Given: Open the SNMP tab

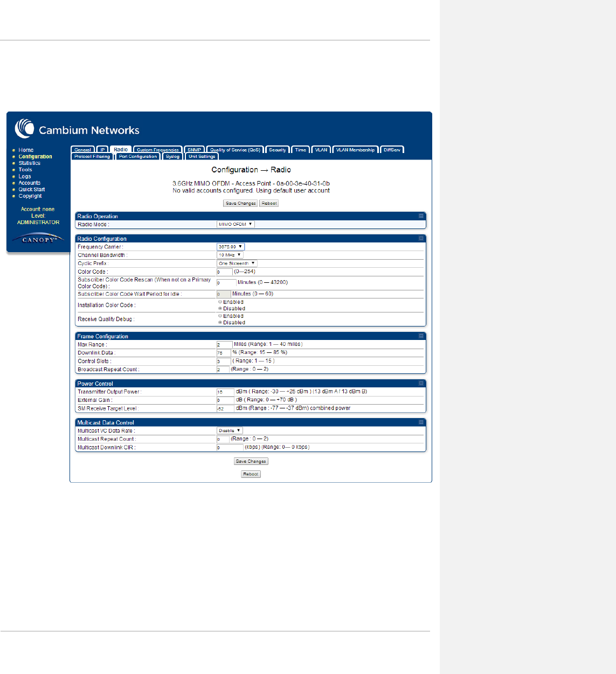Looking at the screenshot, I should pos(195,150).
